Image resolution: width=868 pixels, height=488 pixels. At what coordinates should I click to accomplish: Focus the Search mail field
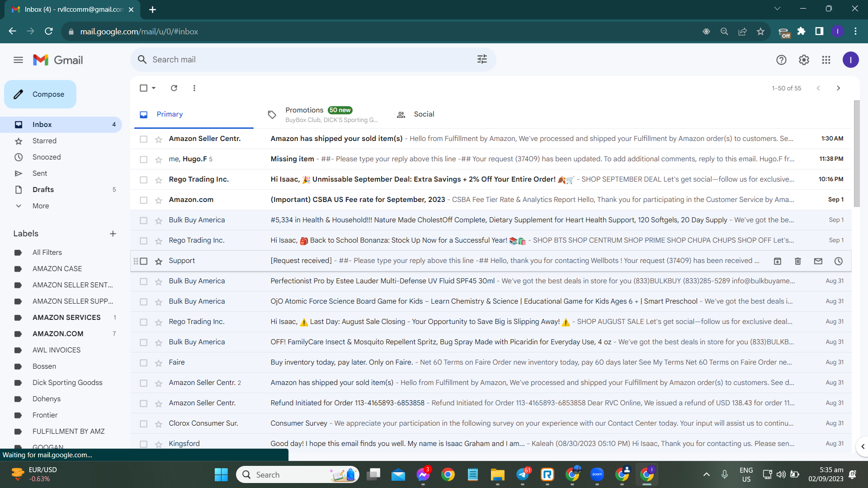click(x=313, y=60)
